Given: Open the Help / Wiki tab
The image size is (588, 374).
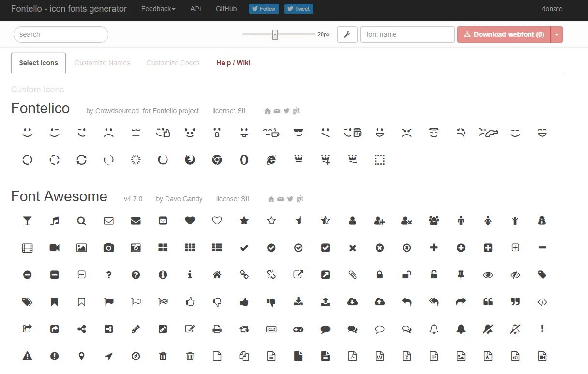Looking at the screenshot, I should 233,63.
